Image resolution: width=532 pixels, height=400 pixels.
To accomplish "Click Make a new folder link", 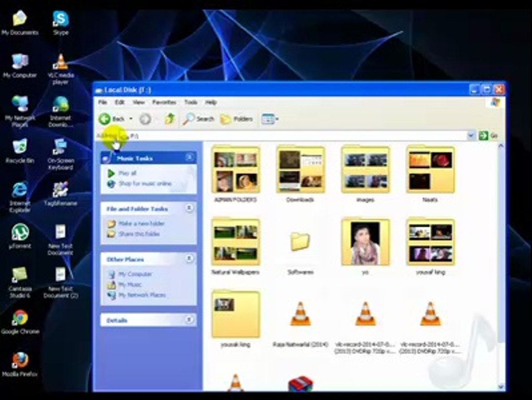I will (x=142, y=223).
